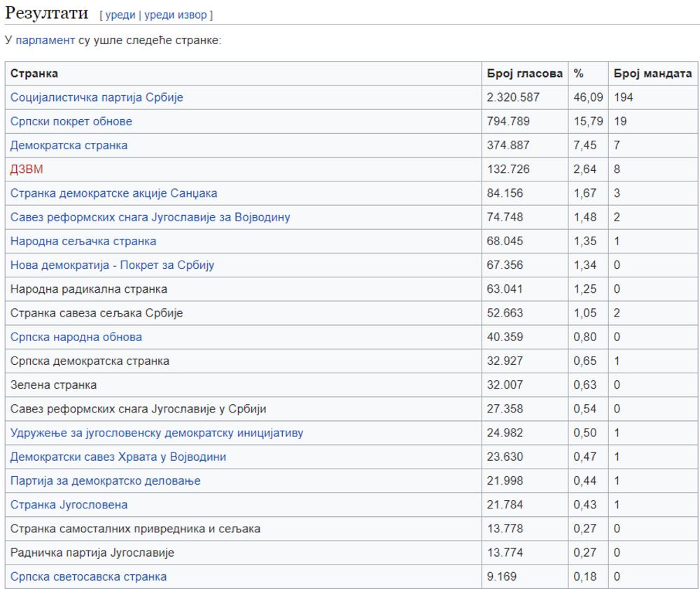
Task: Click the 'Демократска странка' link
Action: 69,145
